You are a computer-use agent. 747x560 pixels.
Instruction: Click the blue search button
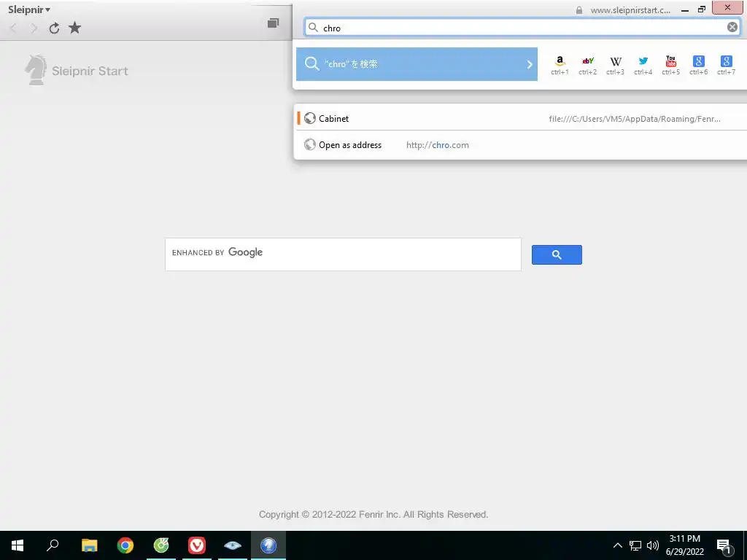pyautogui.click(x=557, y=254)
